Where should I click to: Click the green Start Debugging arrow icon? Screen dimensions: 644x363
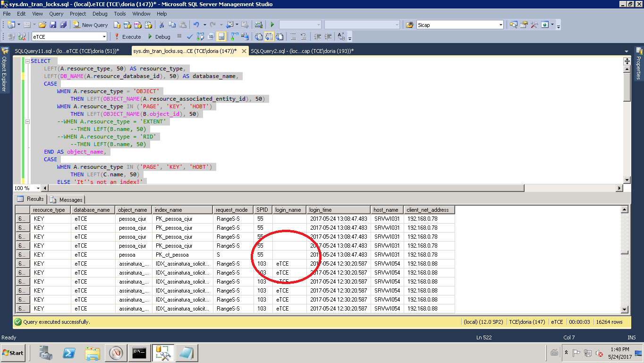[x=272, y=25]
